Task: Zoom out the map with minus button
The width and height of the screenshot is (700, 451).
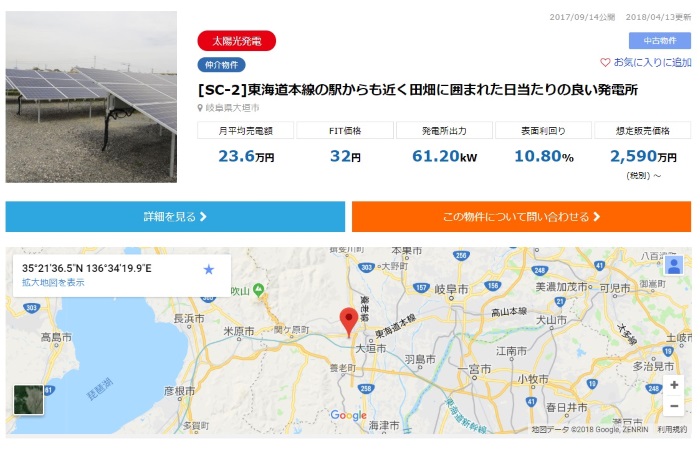Action: 674,406
